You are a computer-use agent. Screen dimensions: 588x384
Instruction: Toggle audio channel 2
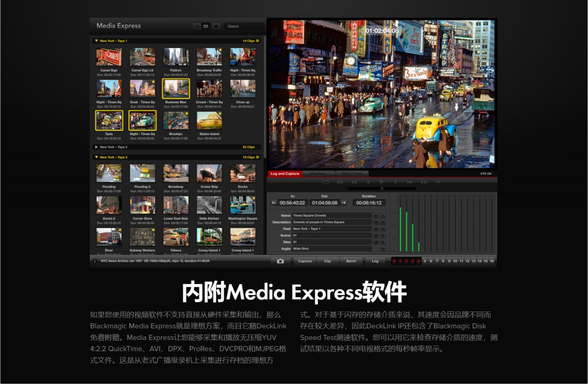[x=406, y=261]
